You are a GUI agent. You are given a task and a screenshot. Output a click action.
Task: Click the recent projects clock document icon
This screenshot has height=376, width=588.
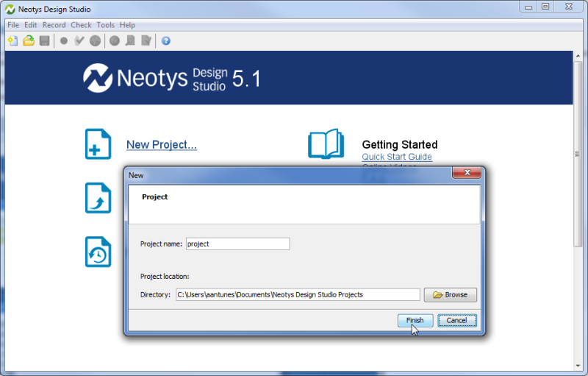[x=98, y=252]
